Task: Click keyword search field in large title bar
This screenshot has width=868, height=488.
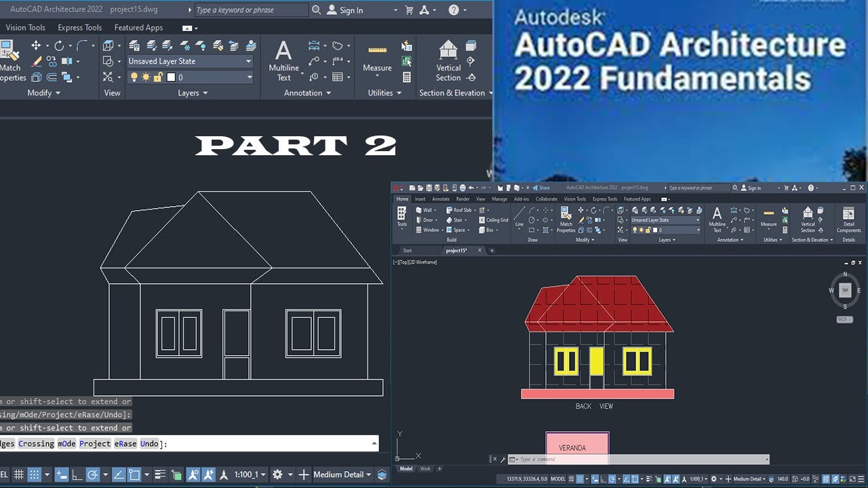Action: pos(251,10)
